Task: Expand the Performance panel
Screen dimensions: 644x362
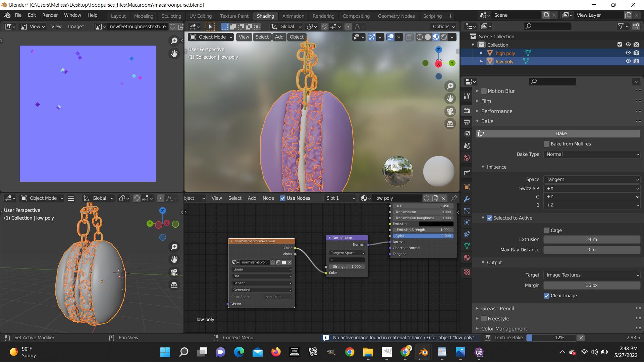Action: click(496, 111)
